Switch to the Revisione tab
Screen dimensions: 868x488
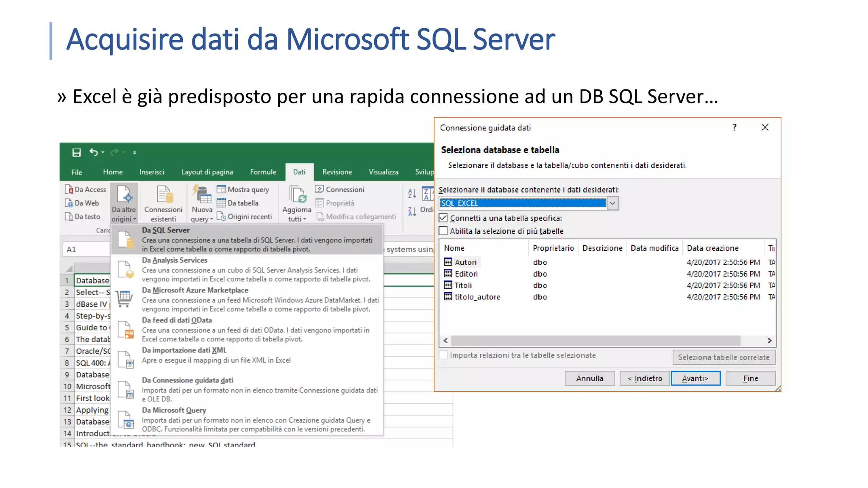pos(337,172)
